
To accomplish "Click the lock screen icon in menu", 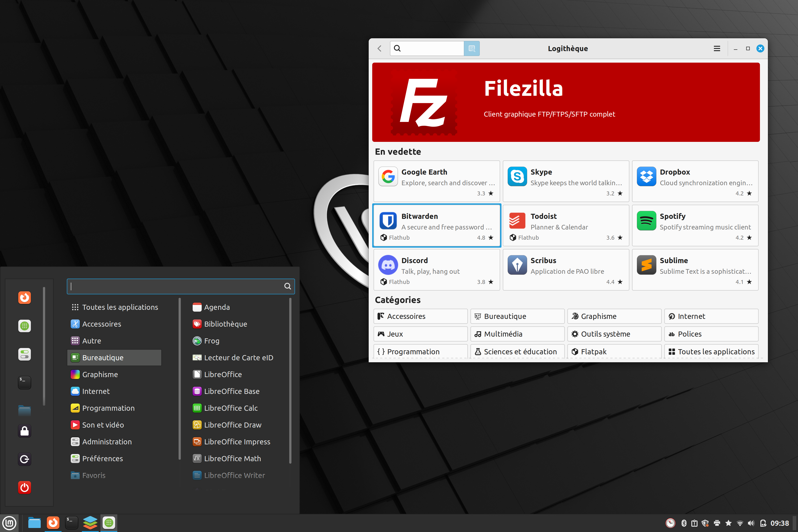I will 24,431.
